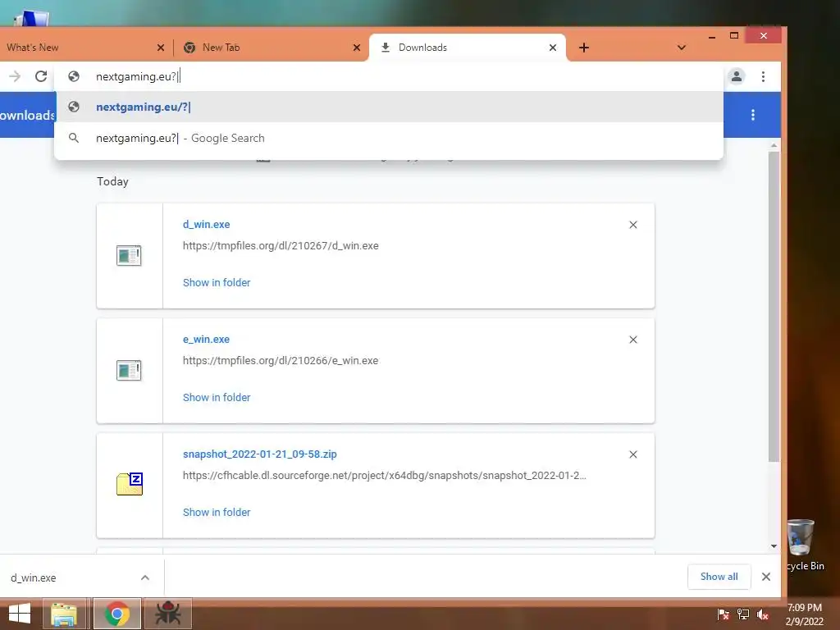Click the Chrome taskbar icon

(117, 614)
